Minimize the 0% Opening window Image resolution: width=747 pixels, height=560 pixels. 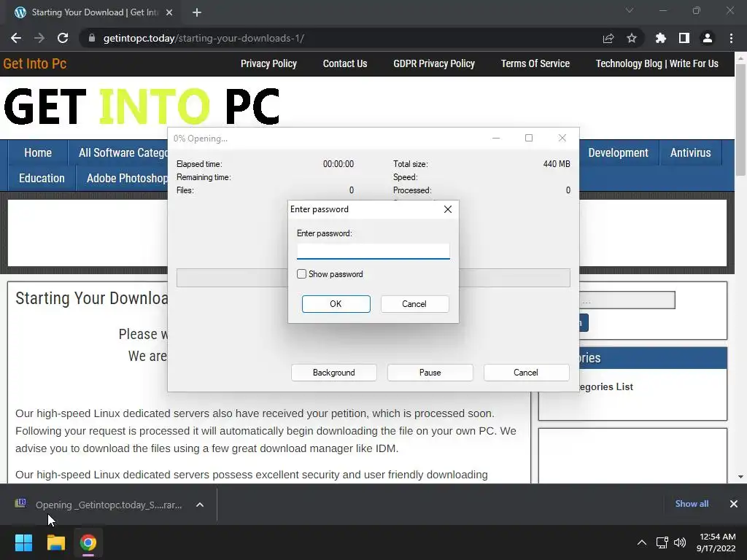[x=496, y=138]
